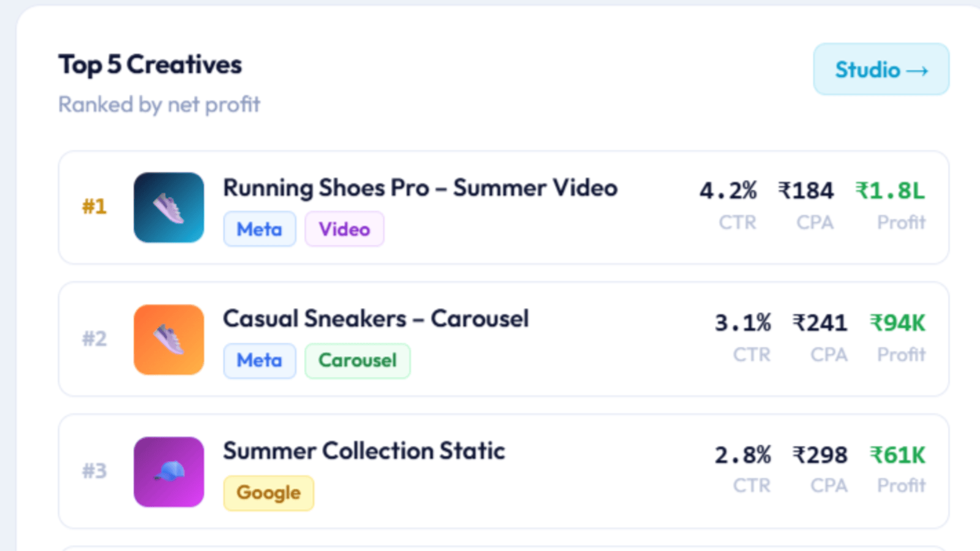
Task: Click the #1 rank label
Action: coord(94,207)
